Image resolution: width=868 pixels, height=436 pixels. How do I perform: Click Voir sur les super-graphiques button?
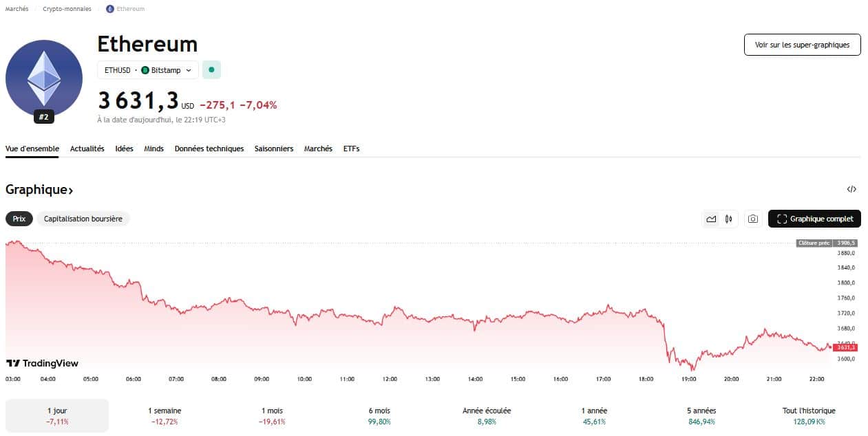click(x=802, y=45)
